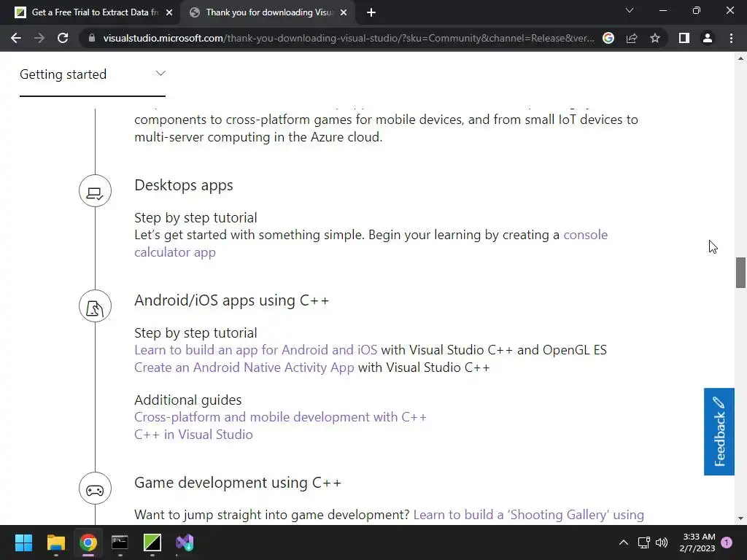Open Google account icon in address bar

click(x=608, y=38)
